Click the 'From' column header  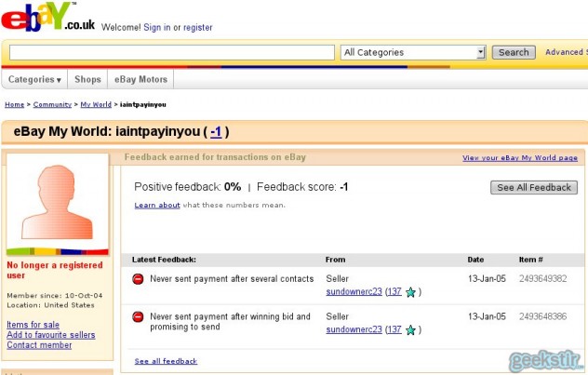coord(335,260)
